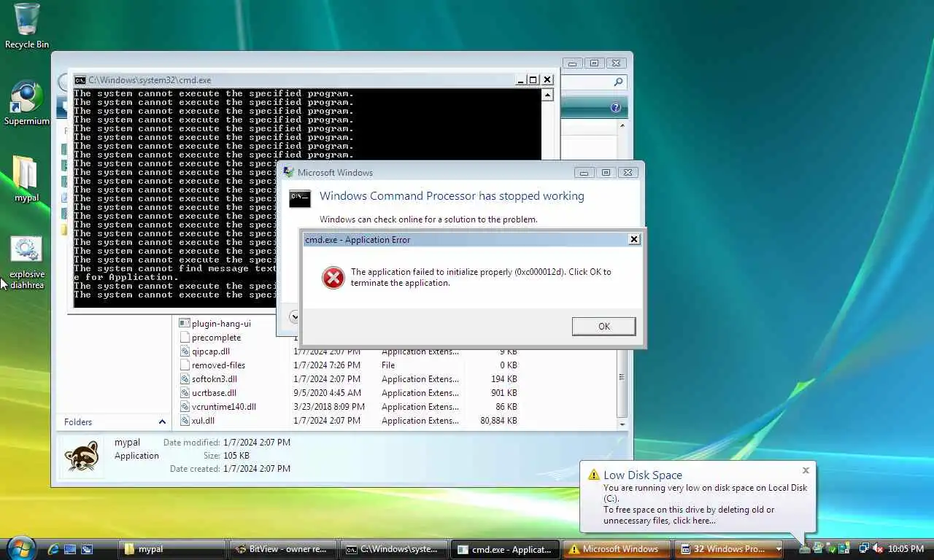Open the Windows Start orb
This screenshot has height=560, width=934.
pyautogui.click(x=20, y=548)
